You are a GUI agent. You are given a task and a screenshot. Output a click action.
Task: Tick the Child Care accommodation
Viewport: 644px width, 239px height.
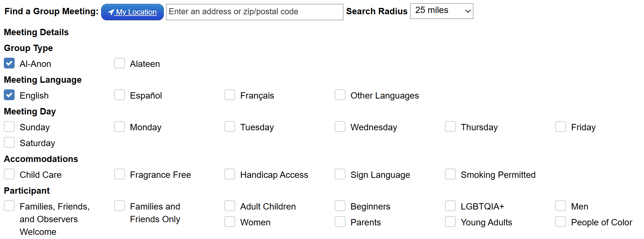pyautogui.click(x=9, y=174)
